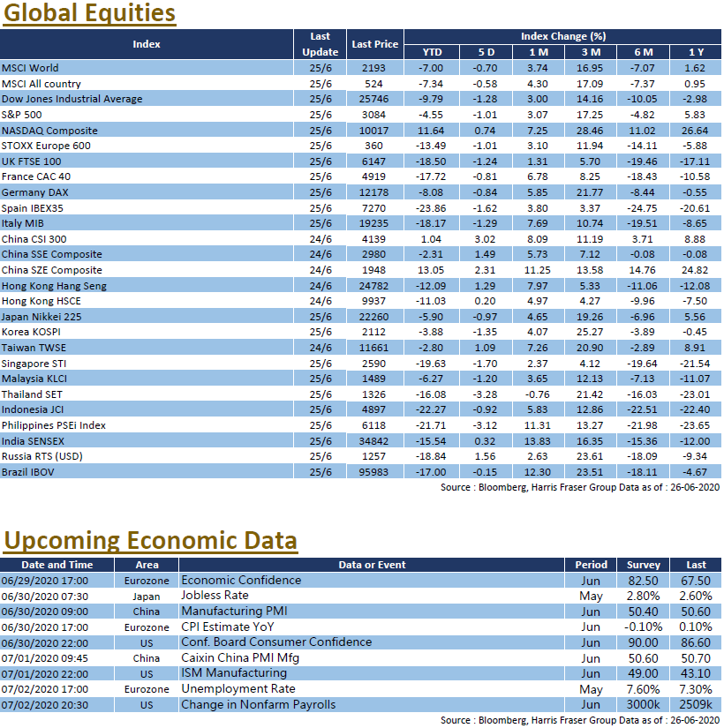Select the NASDAQ Composite row label
This screenshot has height=728, width=724.
coord(49,131)
